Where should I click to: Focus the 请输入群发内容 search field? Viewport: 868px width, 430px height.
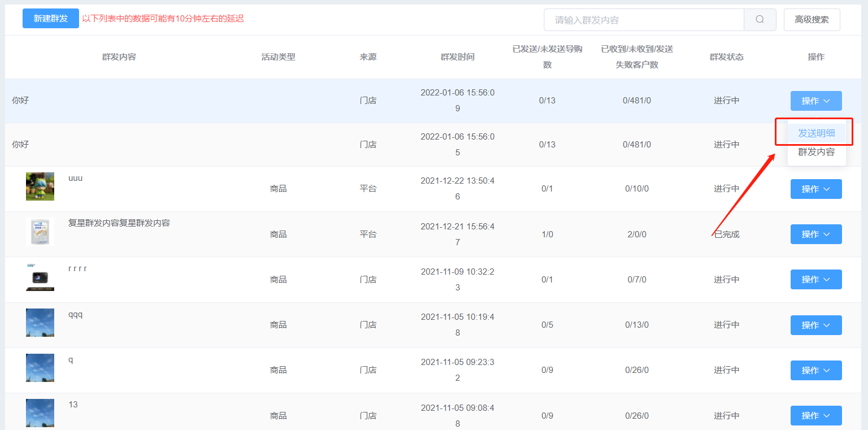(644, 20)
